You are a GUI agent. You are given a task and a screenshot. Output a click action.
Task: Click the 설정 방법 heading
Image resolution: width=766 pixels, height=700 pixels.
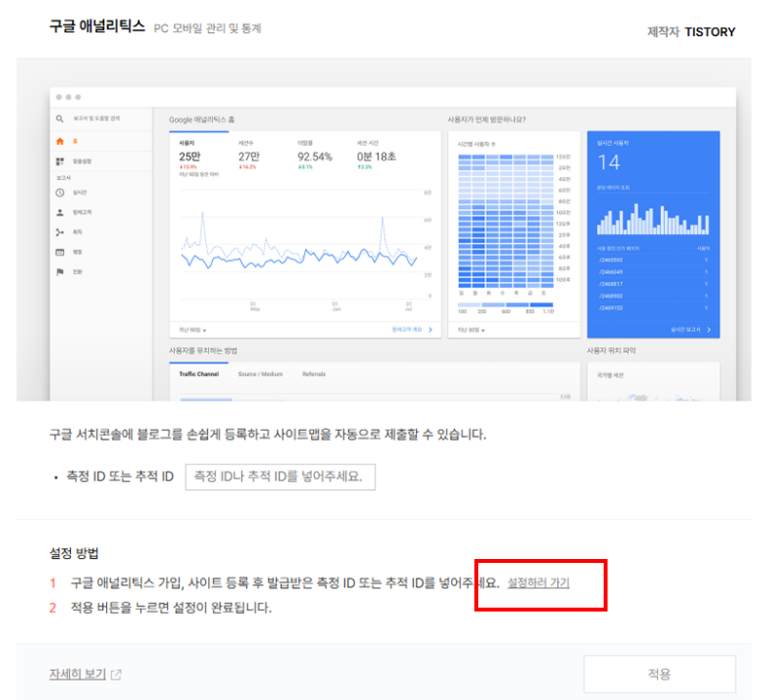tap(74, 553)
